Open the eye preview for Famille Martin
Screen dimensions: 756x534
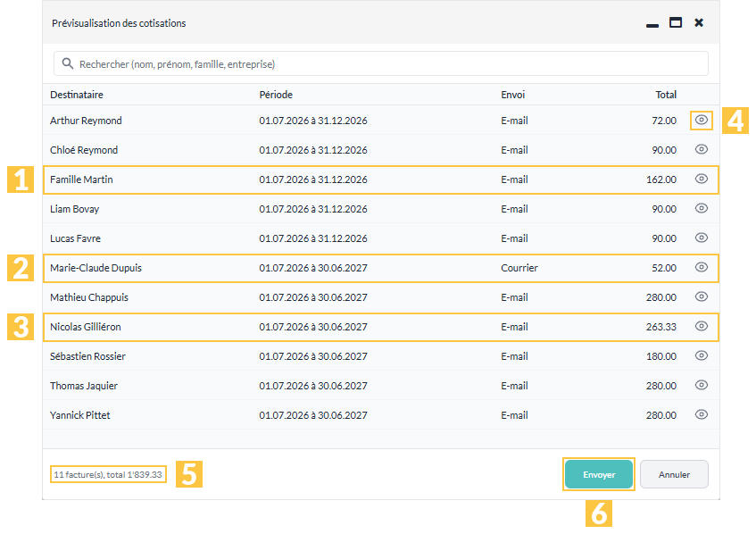pyautogui.click(x=701, y=179)
